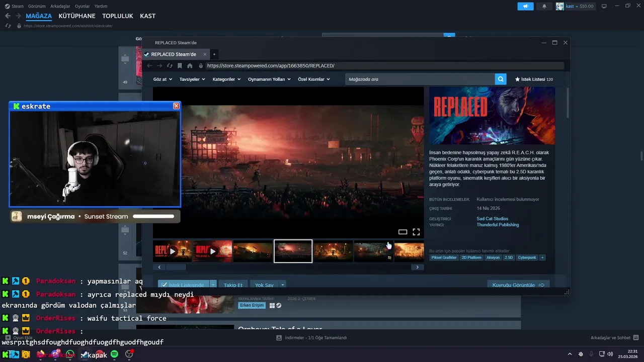Click Kuyruğu Görüntüle queue button
The height and width of the screenshot is (362, 644).
(x=518, y=285)
